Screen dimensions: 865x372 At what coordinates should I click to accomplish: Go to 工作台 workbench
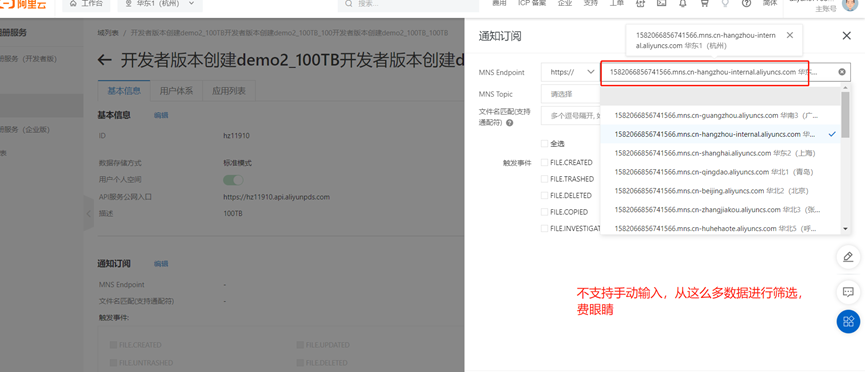point(86,4)
